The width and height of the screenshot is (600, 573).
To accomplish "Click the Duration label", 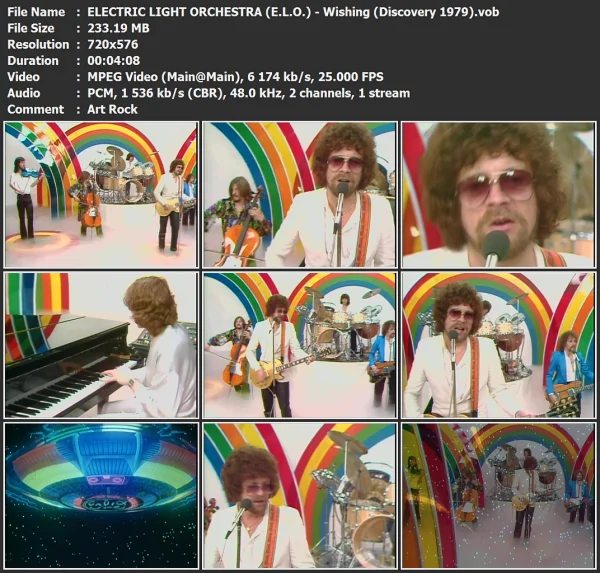I will tap(33, 61).
